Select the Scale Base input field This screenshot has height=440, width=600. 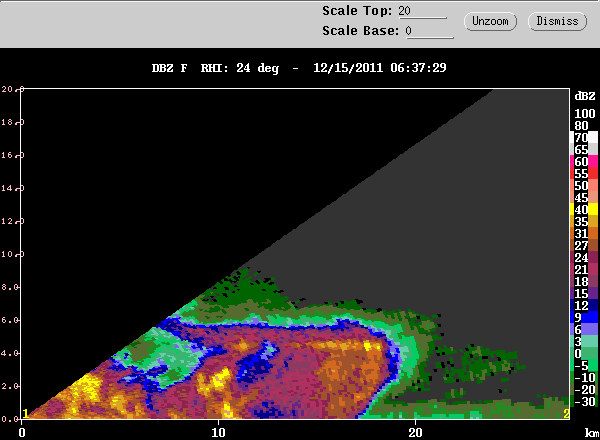coord(429,31)
